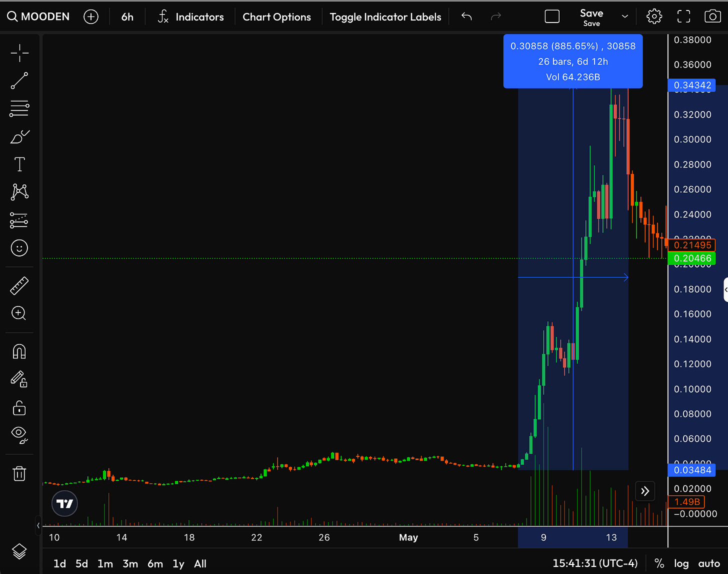Toggle magnet mode
Viewport: 728px width, 574px height.
tap(19, 351)
